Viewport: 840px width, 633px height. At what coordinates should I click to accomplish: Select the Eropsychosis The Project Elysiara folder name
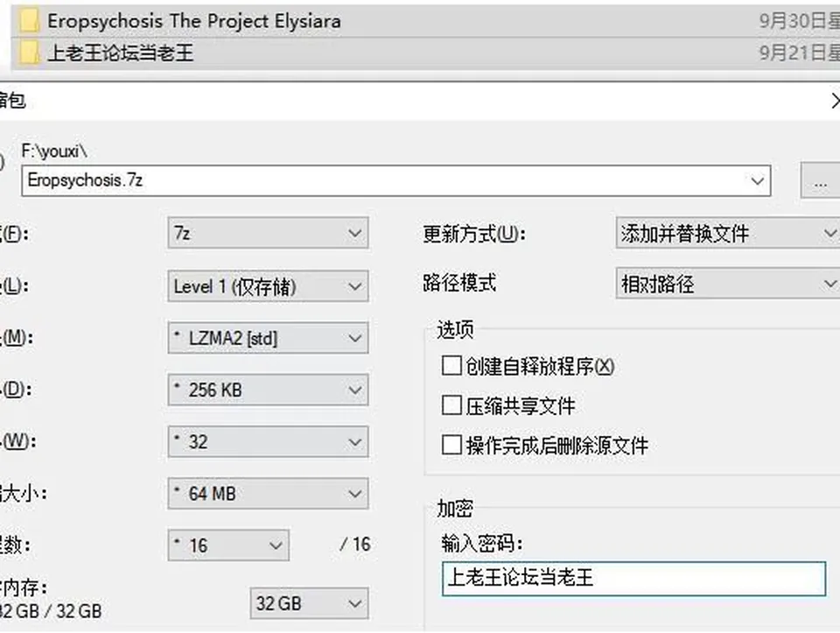194,21
